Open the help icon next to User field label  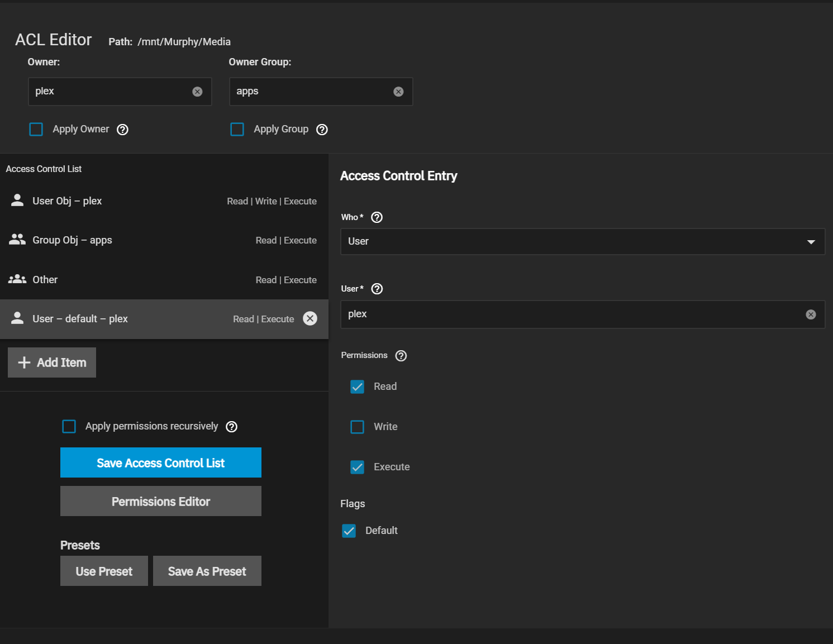[377, 289]
